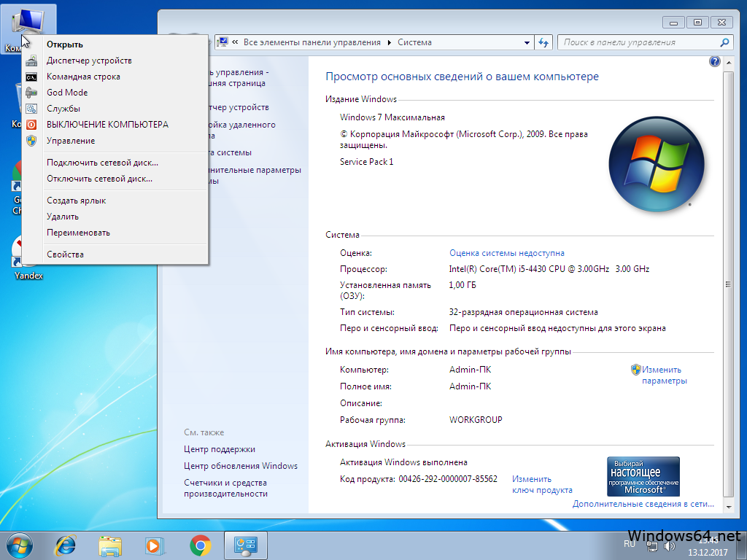Click the refresh arrows button beside address bar
The height and width of the screenshot is (560, 747).
tap(543, 42)
